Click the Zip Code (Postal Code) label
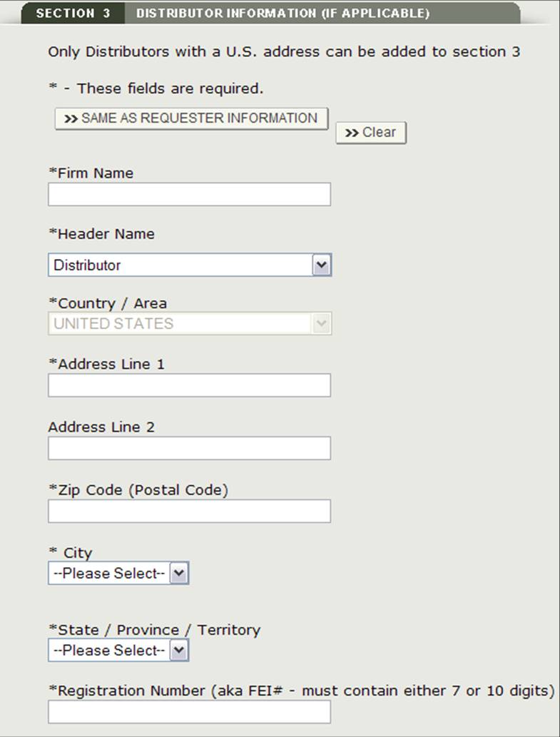This screenshot has height=737, width=560. tap(138, 490)
